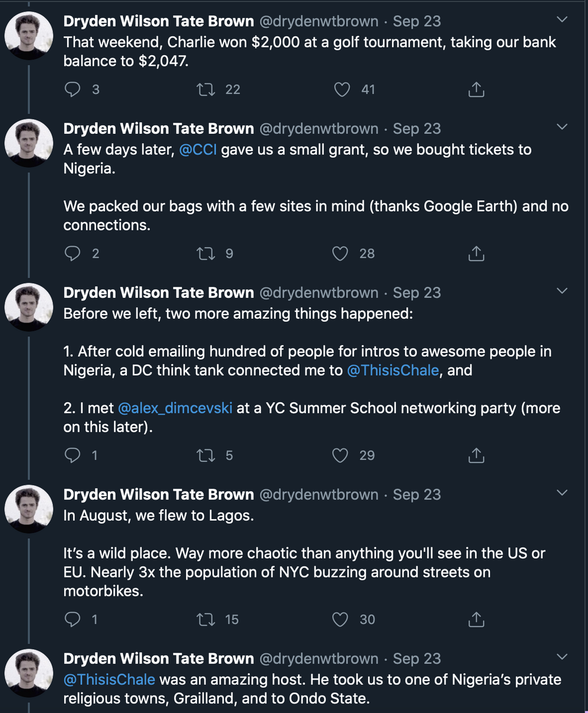Image resolution: width=588 pixels, height=713 pixels.
Task: Like the tickets to Nigeria tweet
Action: [341, 254]
